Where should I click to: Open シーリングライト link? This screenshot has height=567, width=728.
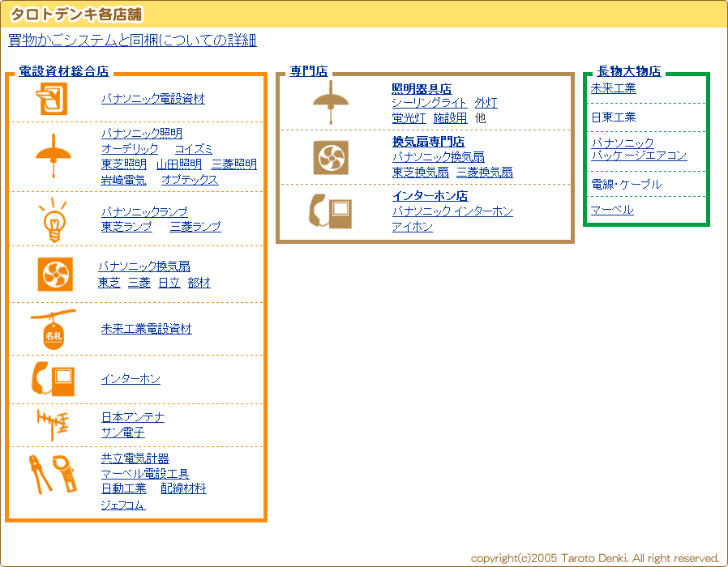(x=429, y=103)
